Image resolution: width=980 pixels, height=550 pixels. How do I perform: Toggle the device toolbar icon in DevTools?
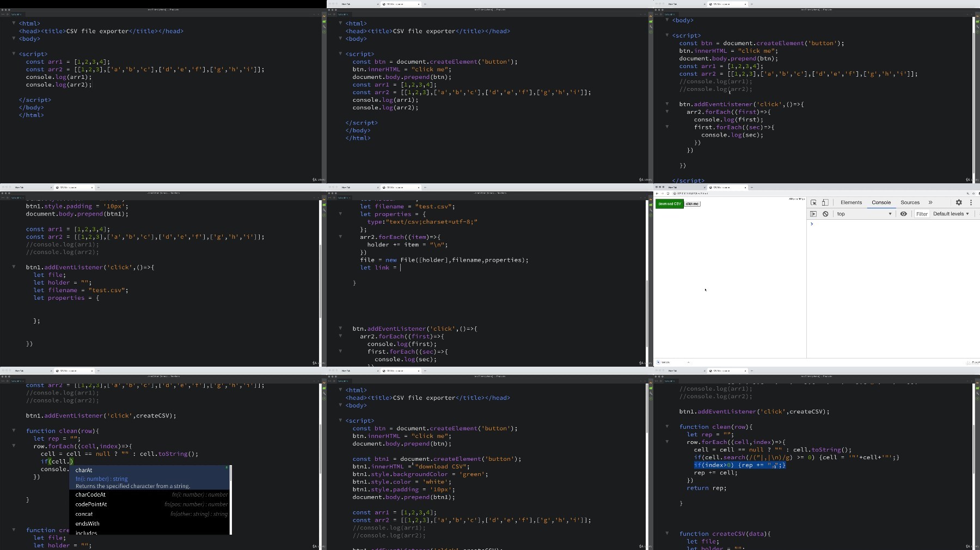point(825,202)
